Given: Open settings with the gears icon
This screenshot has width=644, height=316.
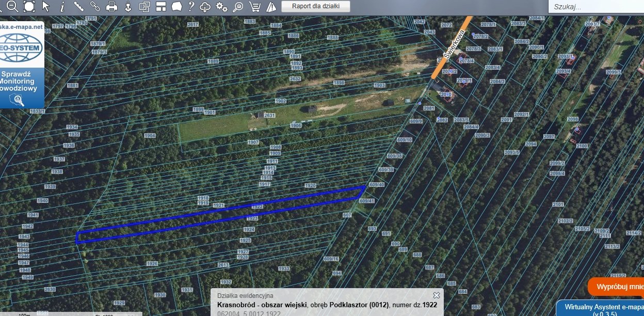Looking at the screenshot, I should (221, 7).
